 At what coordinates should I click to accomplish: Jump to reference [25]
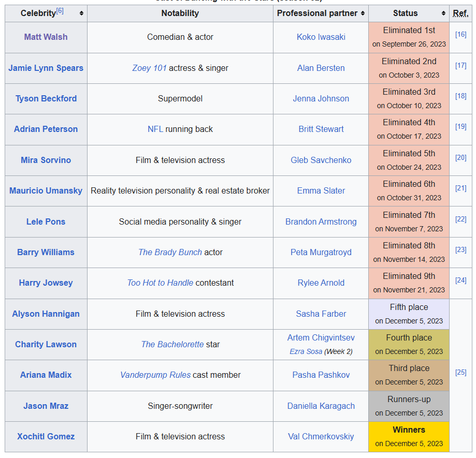point(460,373)
